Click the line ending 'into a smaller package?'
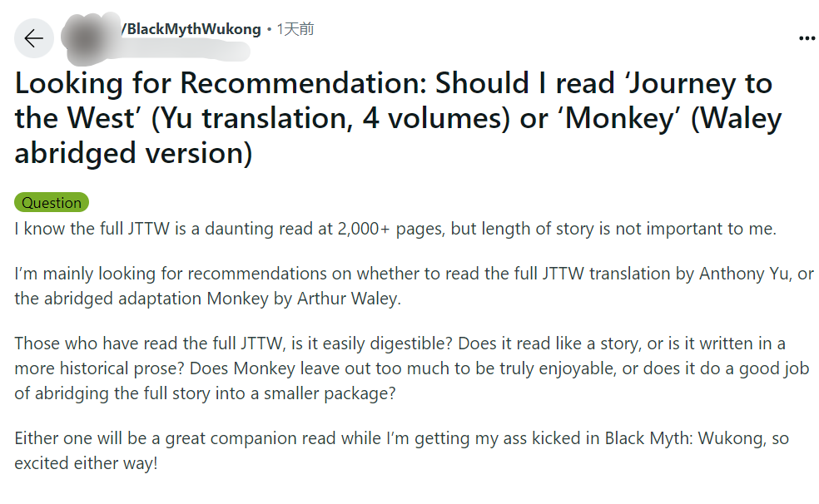819x504 pixels. coord(206,393)
